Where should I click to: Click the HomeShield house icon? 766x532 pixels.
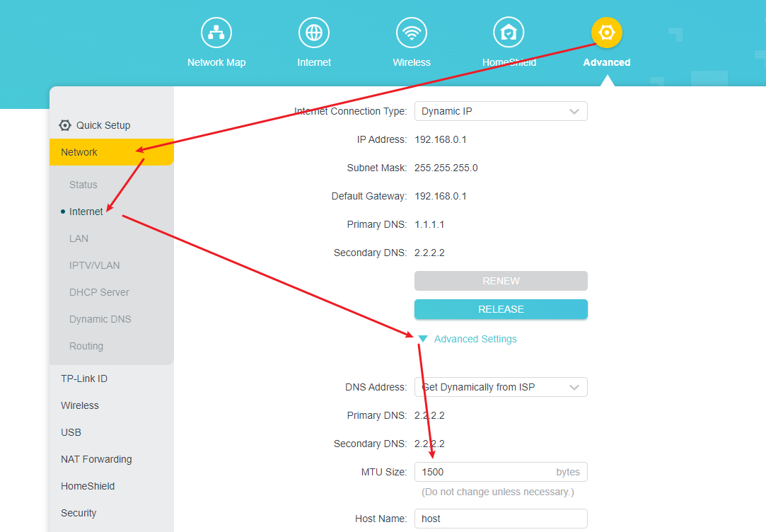point(509,33)
